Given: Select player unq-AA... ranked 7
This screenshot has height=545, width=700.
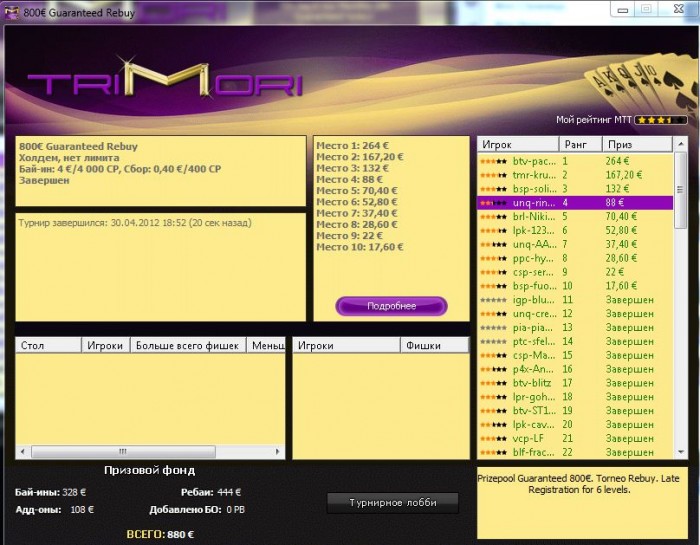Looking at the screenshot, I should tap(575, 244).
